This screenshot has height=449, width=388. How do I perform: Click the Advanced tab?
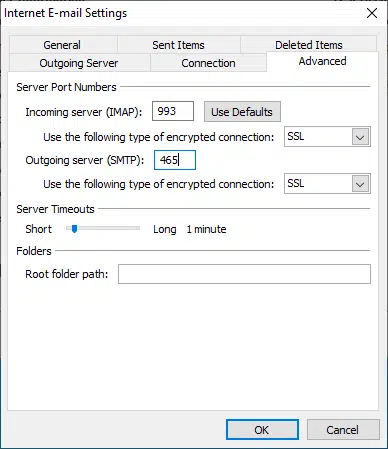(x=322, y=61)
